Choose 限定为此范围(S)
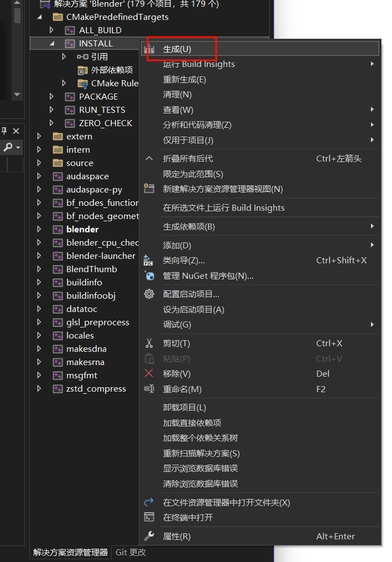Image resolution: width=392 pixels, height=562 pixels. [260, 174]
